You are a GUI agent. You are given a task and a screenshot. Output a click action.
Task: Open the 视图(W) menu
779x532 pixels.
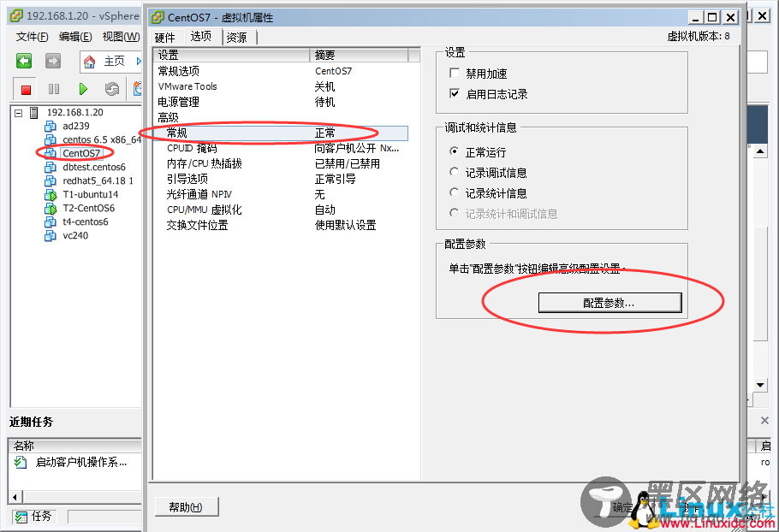tap(121, 37)
